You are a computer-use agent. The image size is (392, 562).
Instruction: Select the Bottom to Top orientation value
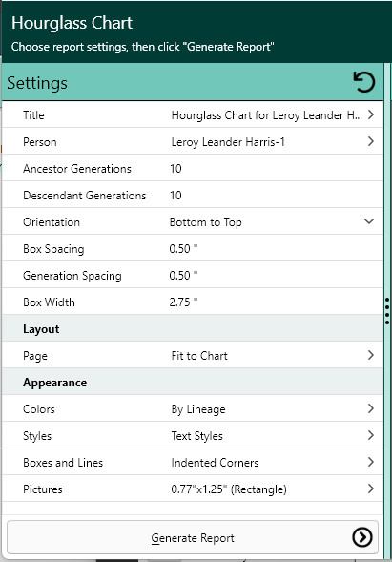click(x=206, y=222)
